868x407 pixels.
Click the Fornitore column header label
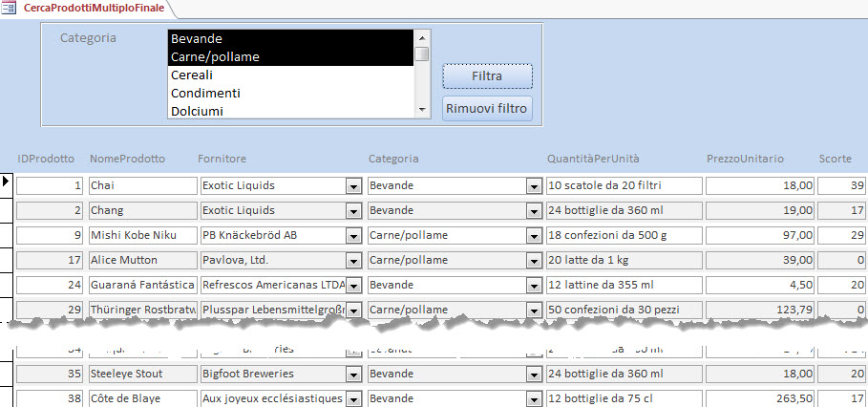click(x=222, y=159)
